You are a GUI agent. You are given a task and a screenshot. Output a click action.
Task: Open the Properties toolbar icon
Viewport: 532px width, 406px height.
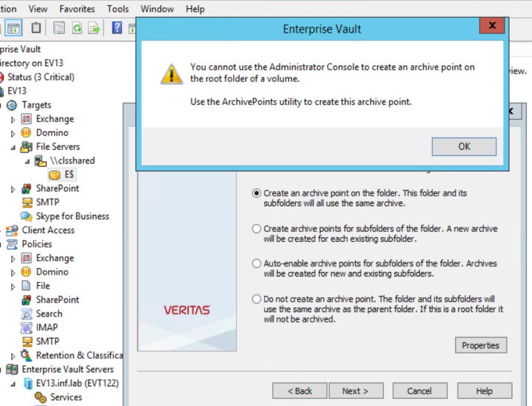[x=59, y=28]
